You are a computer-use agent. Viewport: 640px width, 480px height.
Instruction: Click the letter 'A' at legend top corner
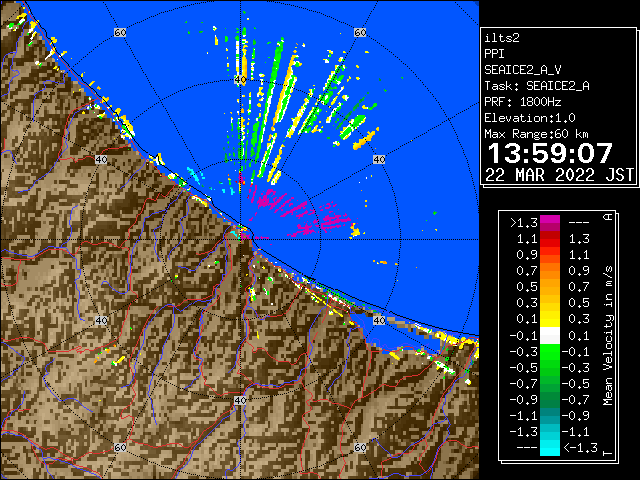(x=608, y=217)
